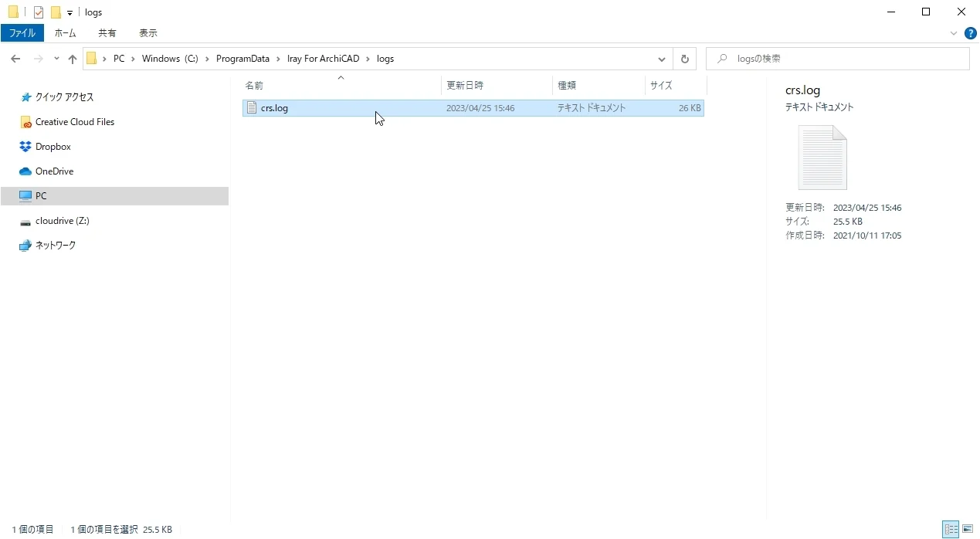Image resolution: width=980 pixels, height=539 pixels.
Task: Navigate to Iray For ArchiCAD in breadcrumb
Action: (x=324, y=59)
